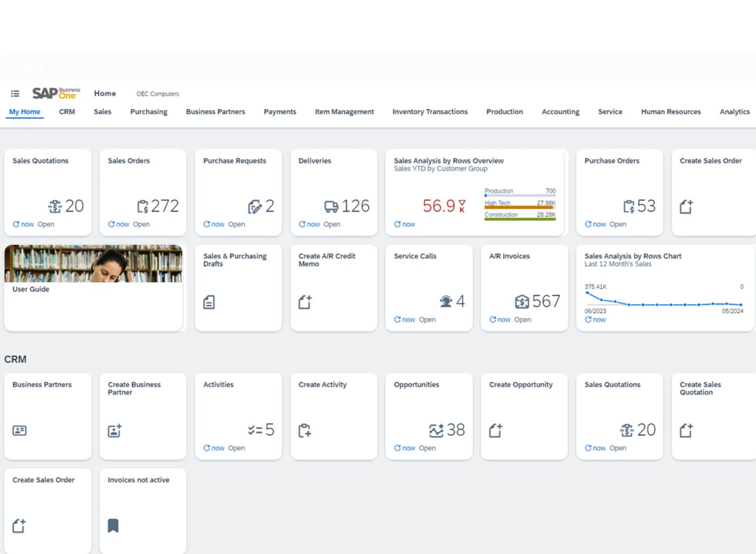
Task: Switch to the Purchasing tab
Action: pos(149,112)
